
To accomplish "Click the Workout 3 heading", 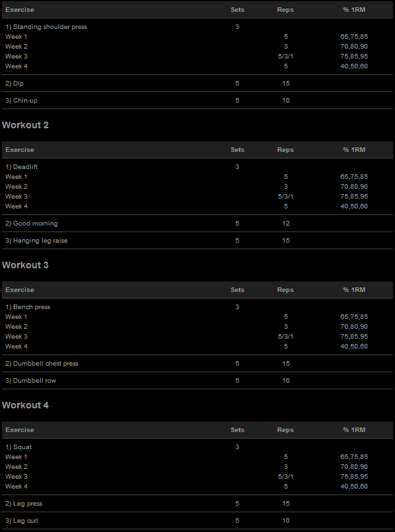I will coord(26,265).
